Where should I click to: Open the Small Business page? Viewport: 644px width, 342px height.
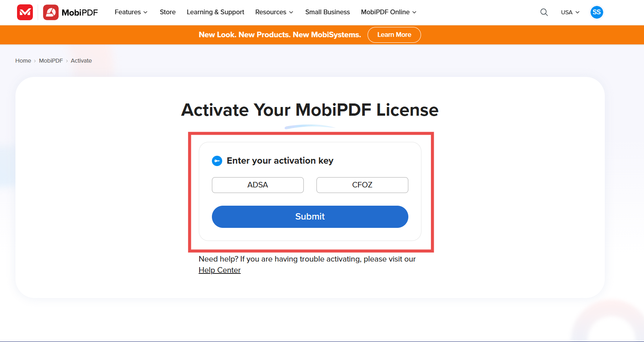[328, 12]
